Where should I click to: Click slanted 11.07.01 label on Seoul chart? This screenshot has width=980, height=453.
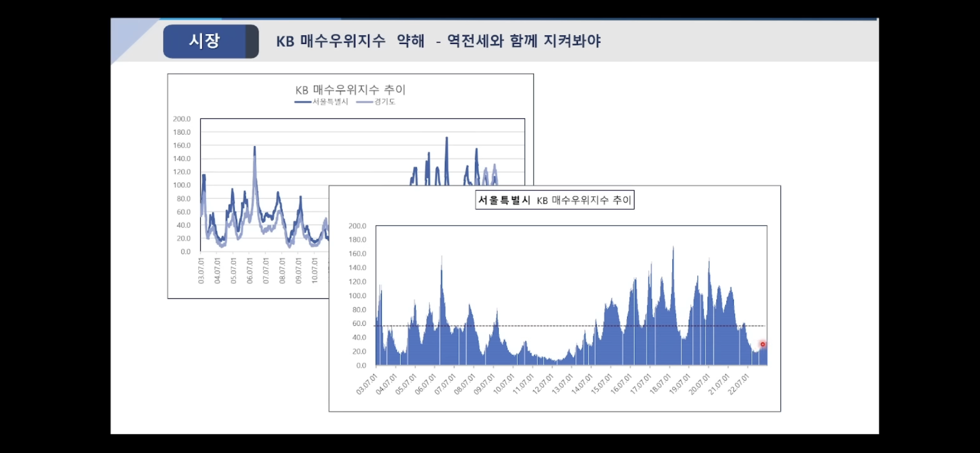click(x=523, y=384)
